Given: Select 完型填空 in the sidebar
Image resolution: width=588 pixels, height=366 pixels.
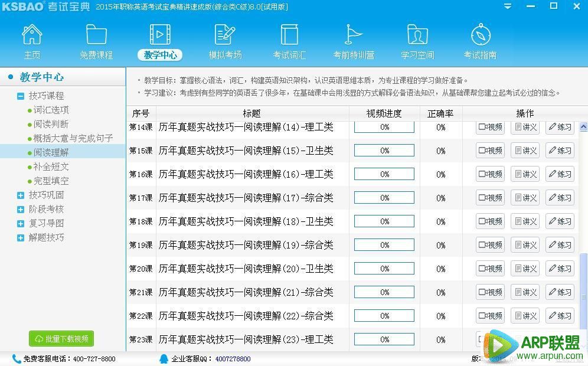Looking at the screenshot, I should [51, 181].
